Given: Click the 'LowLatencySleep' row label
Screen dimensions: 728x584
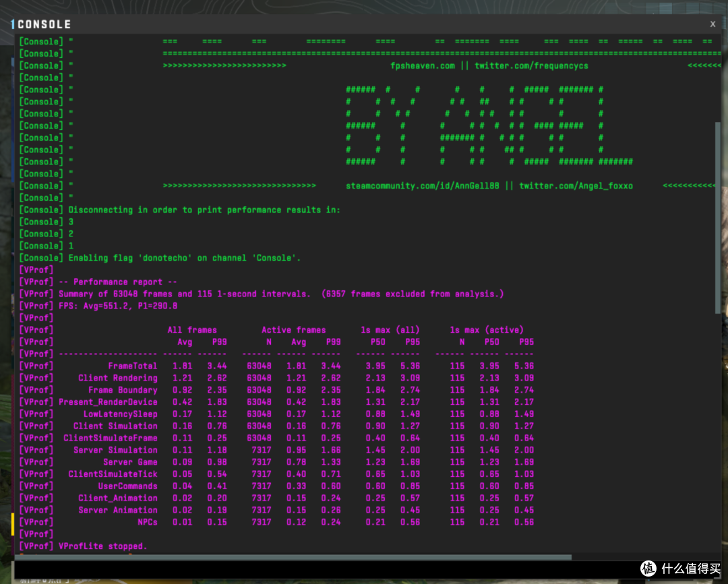Looking at the screenshot, I should click(x=121, y=414).
